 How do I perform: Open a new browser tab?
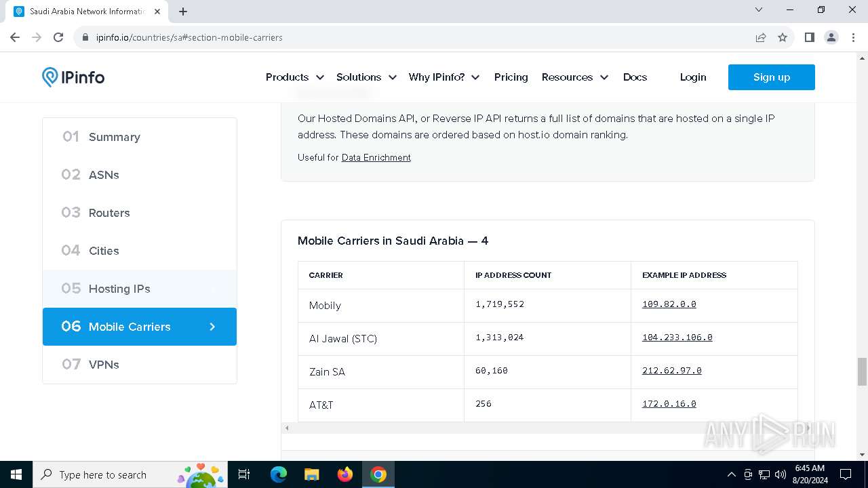(183, 12)
